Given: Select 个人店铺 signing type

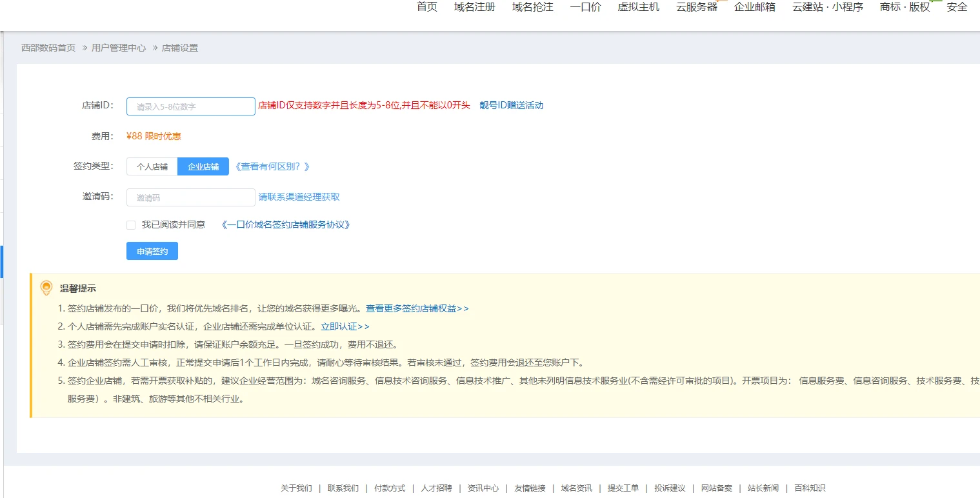Looking at the screenshot, I should tap(152, 166).
